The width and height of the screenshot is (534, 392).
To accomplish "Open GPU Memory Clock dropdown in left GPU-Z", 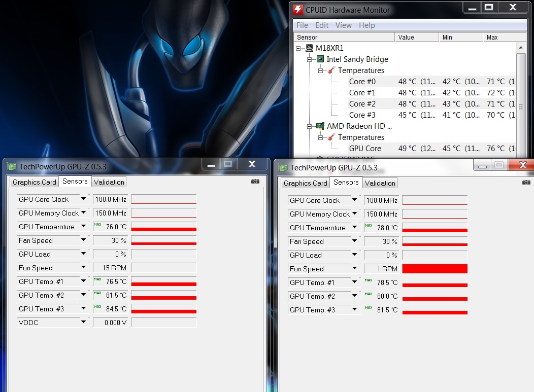I will 83,212.
